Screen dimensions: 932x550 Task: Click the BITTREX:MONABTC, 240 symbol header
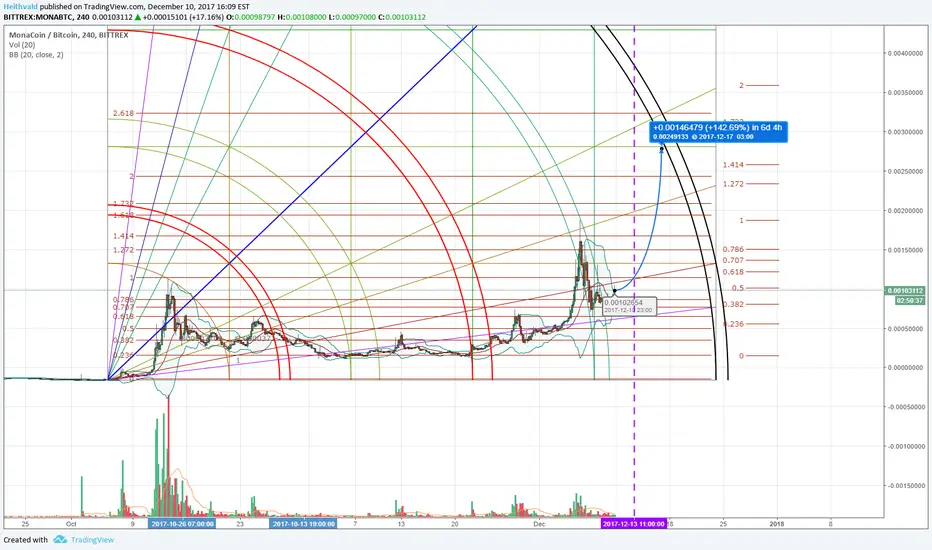coord(46,17)
